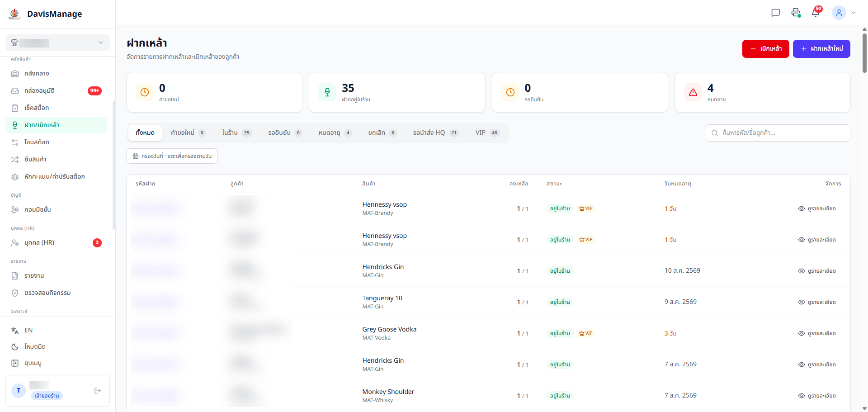Click the รอยืนยัน summary card clock icon
The height and width of the screenshot is (412, 868).
pyautogui.click(x=510, y=92)
